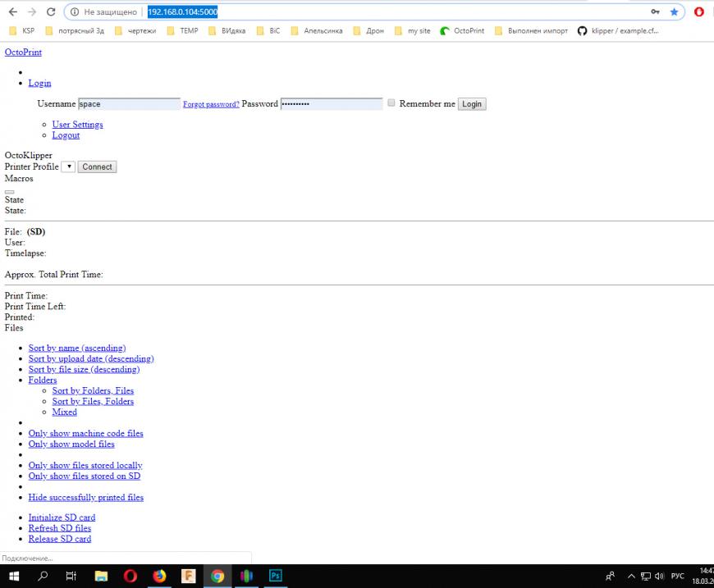The image size is (714, 588).
Task: Open the Folders submenu link
Action: (x=43, y=380)
